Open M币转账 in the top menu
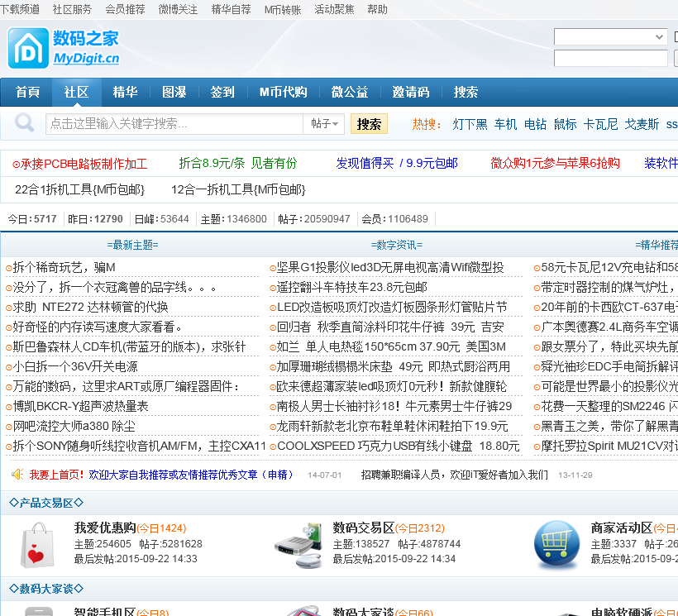Image resolution: width=678 pixels, height=616 pixels. pos(283,9)
